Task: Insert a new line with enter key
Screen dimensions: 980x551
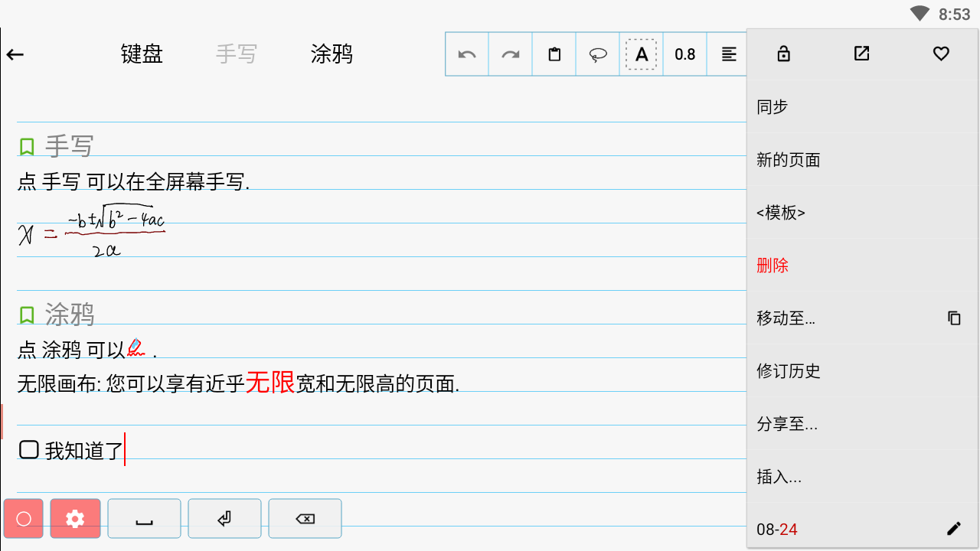Action: tap(224, 519)
